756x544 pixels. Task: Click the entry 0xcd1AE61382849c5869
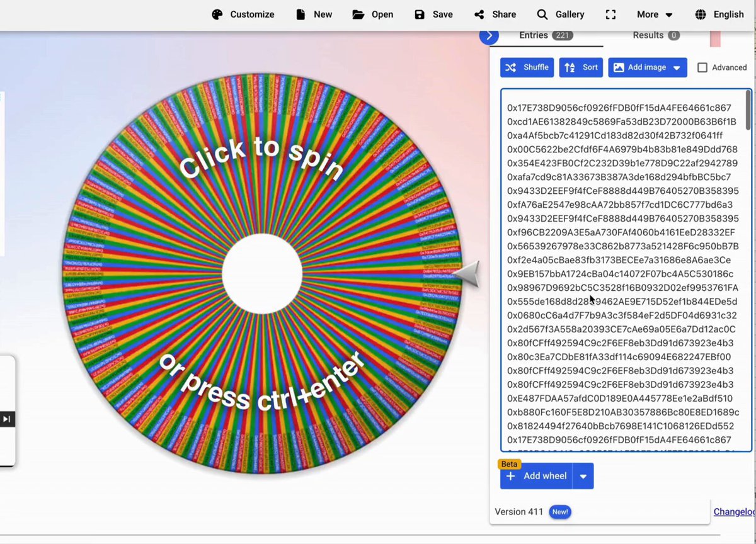[x=621, y=122]
